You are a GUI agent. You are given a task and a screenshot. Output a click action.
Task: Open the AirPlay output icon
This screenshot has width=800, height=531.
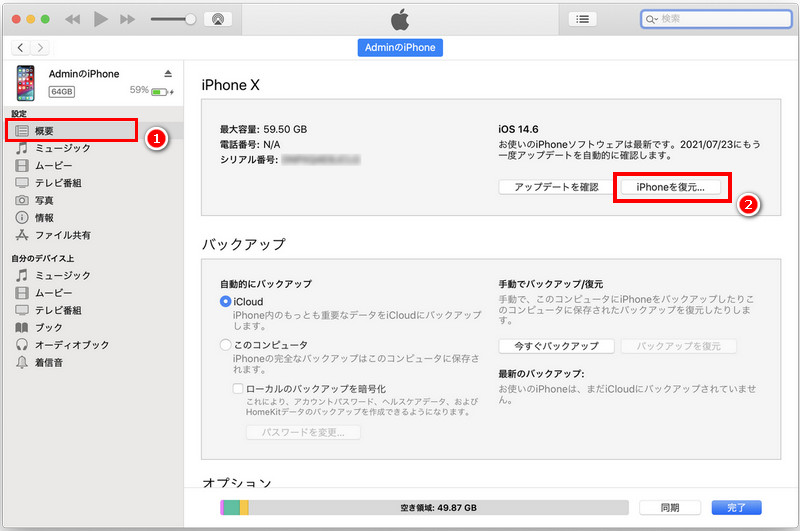tap(218, 19)
